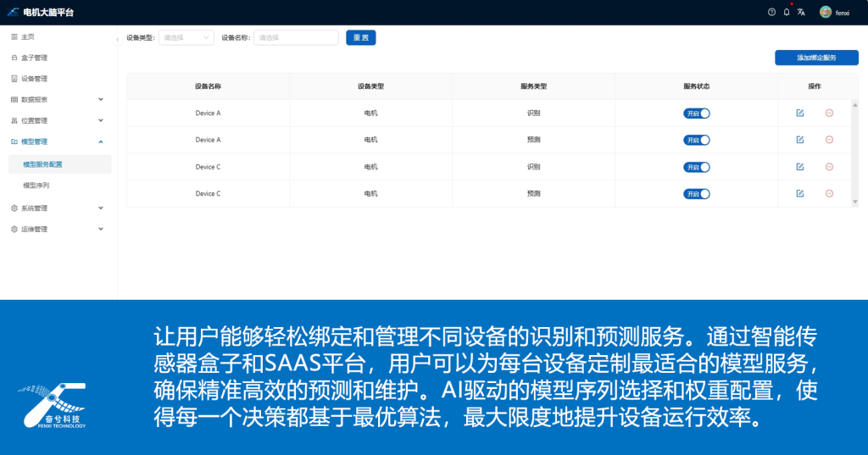Open 模型序列 in the sidebar

click(36, 185)
